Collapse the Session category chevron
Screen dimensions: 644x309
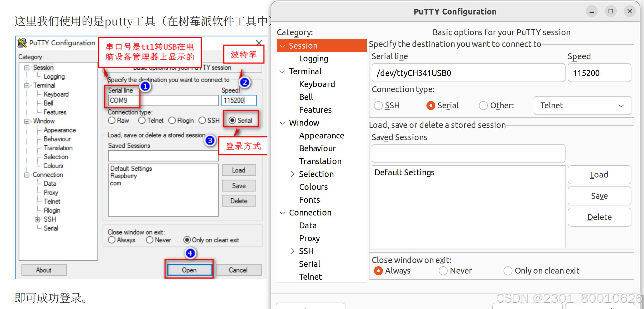click(282, 45)
